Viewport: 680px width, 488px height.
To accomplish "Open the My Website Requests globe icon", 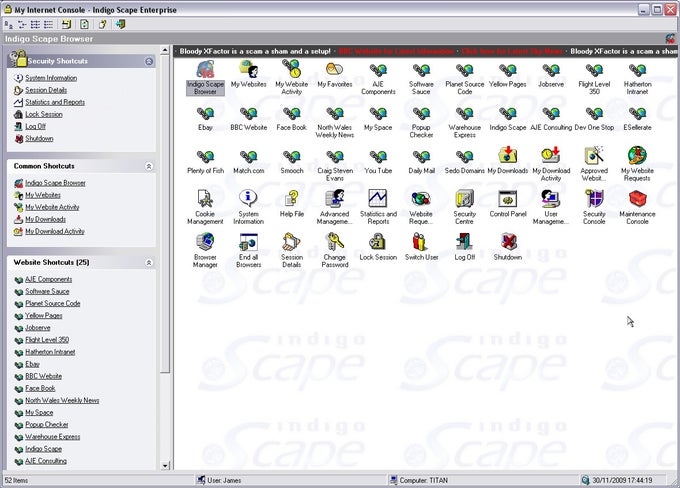I will point(637,156).
